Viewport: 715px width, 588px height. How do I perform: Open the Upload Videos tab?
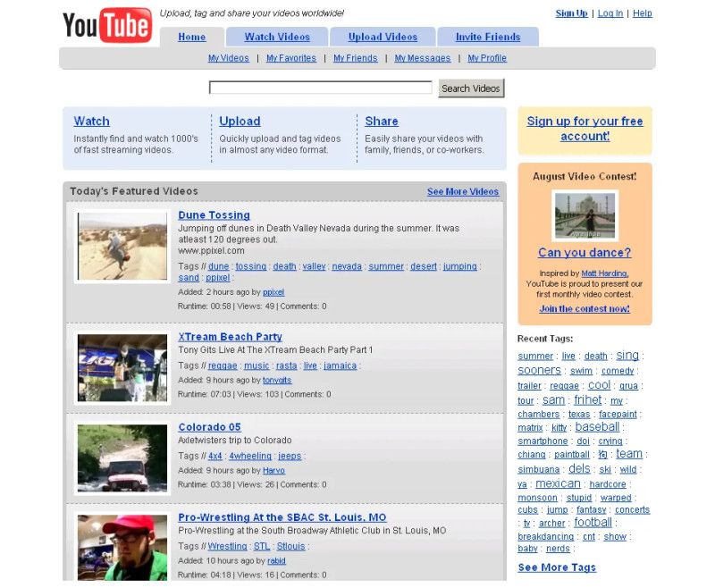click(383, 37)
